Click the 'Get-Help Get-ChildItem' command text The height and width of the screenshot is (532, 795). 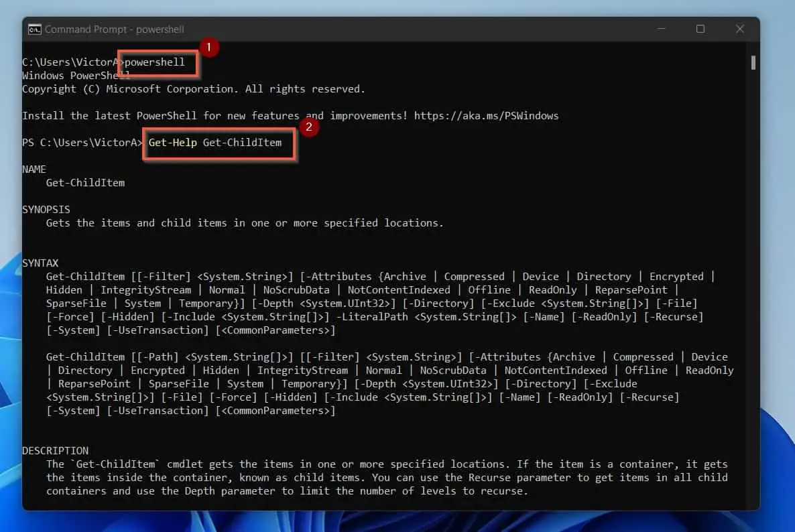click(215, 143)
